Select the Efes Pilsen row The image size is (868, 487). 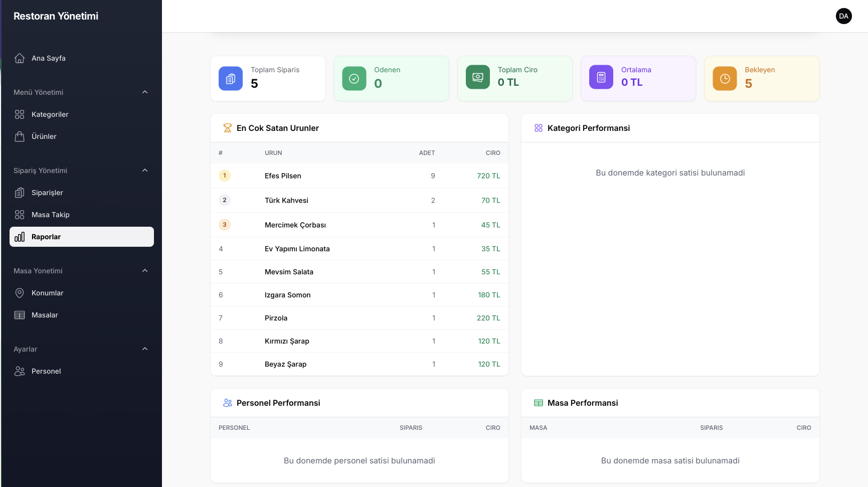click(x=359, y=176)
